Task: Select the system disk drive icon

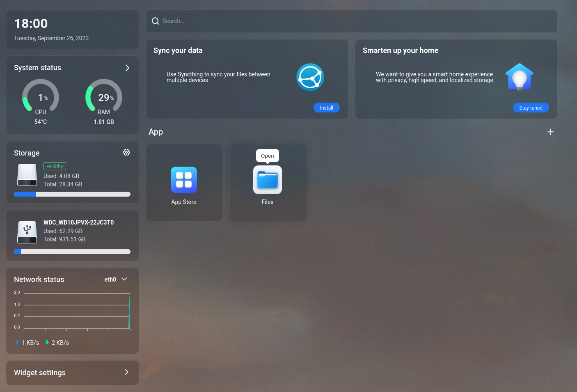Action: click(x=27, y=175)
